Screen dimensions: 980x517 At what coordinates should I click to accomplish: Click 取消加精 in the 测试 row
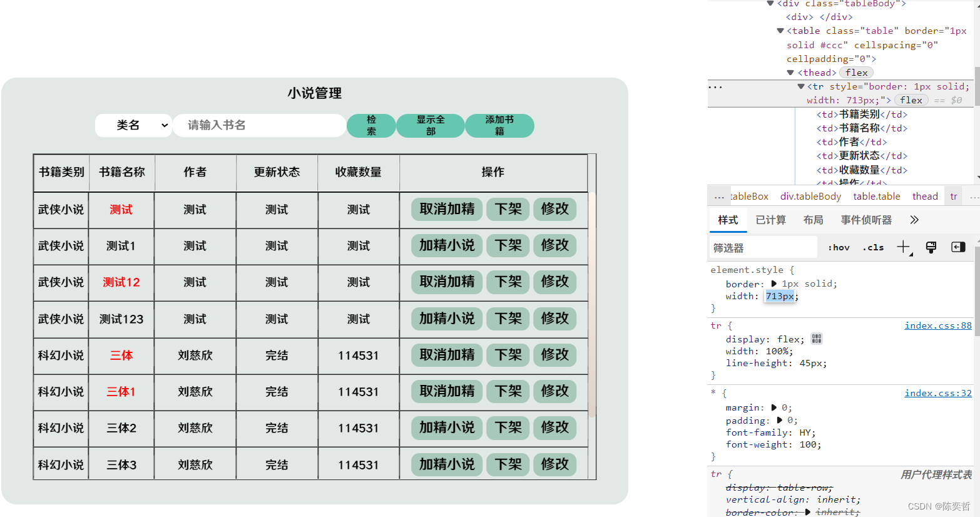[x=447, y=209]
